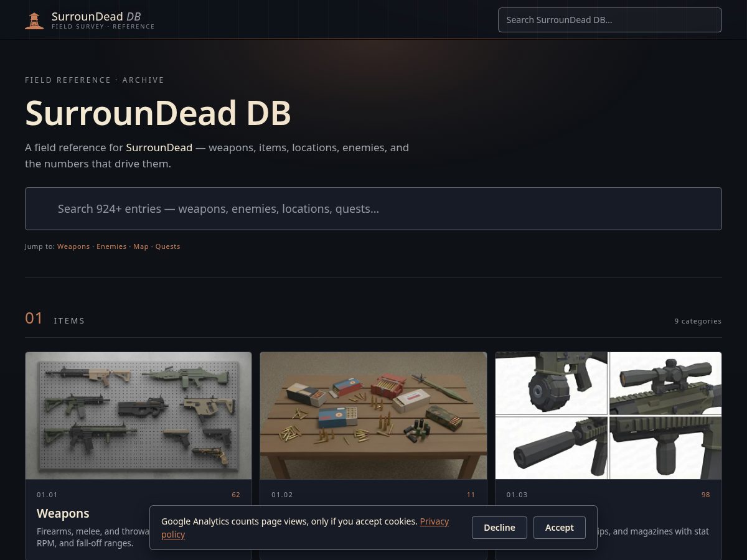
Task: Click the 11 count on the 01.02 card
Action: click(471, 495)
